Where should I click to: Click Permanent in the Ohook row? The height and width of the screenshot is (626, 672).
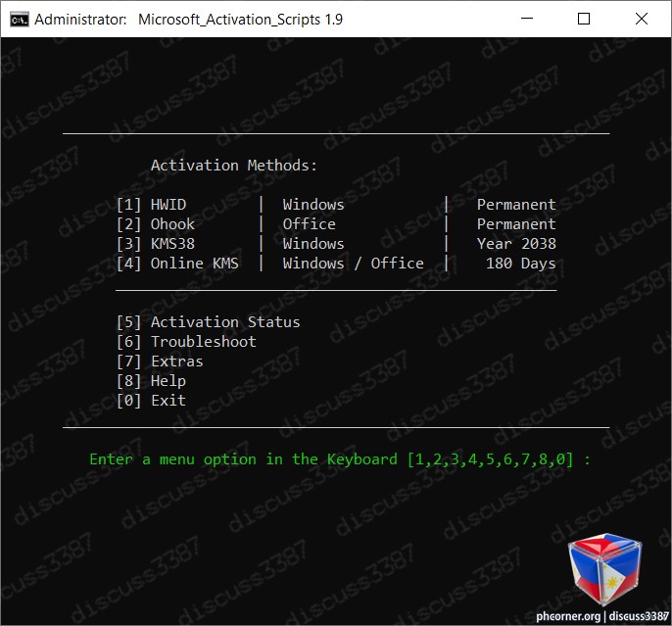point(516,224)
